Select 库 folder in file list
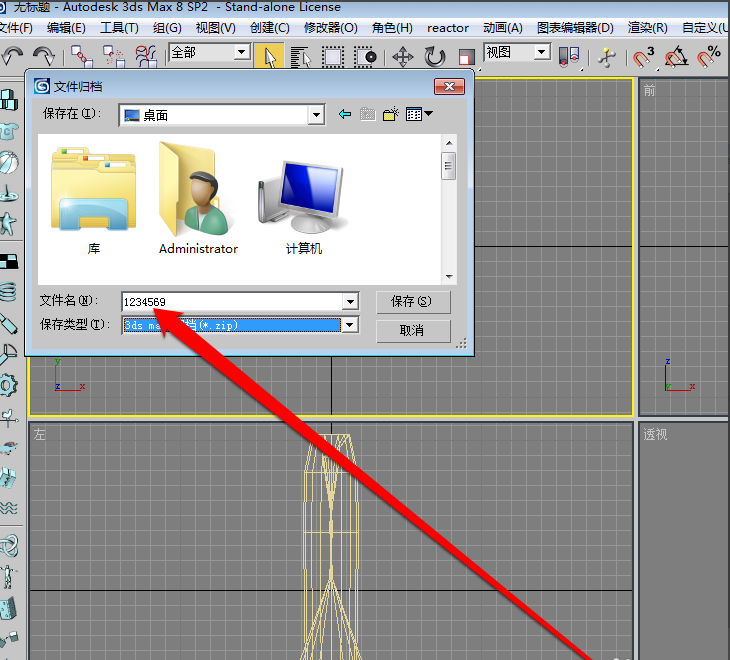The height and width of the screenshot is (660, 730). [94, 200]
